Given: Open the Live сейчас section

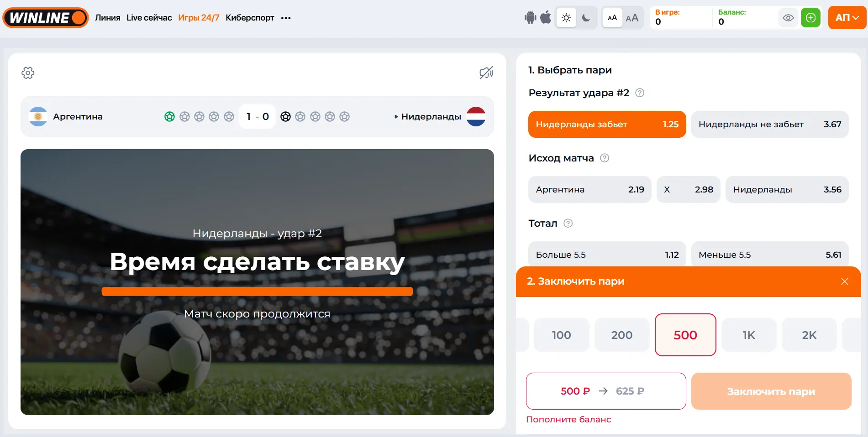Looking at the screenshot, I should coord(149,18).
